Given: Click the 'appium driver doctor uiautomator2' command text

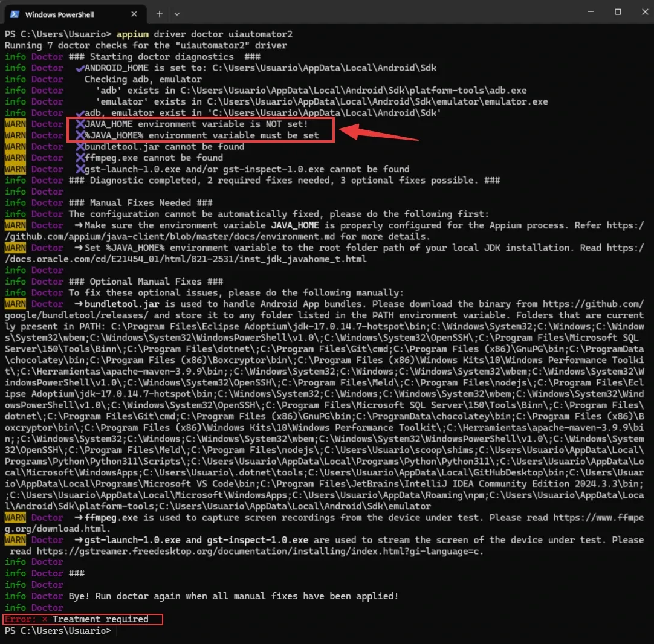Looking at the screenshot, I should (x=204, y=34).
